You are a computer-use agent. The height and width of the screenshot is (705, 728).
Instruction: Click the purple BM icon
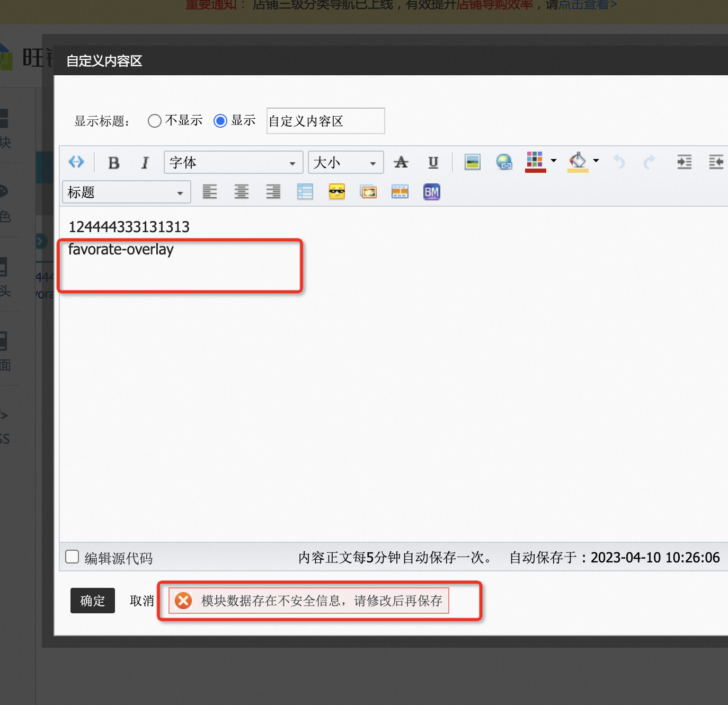pos(432,191)
